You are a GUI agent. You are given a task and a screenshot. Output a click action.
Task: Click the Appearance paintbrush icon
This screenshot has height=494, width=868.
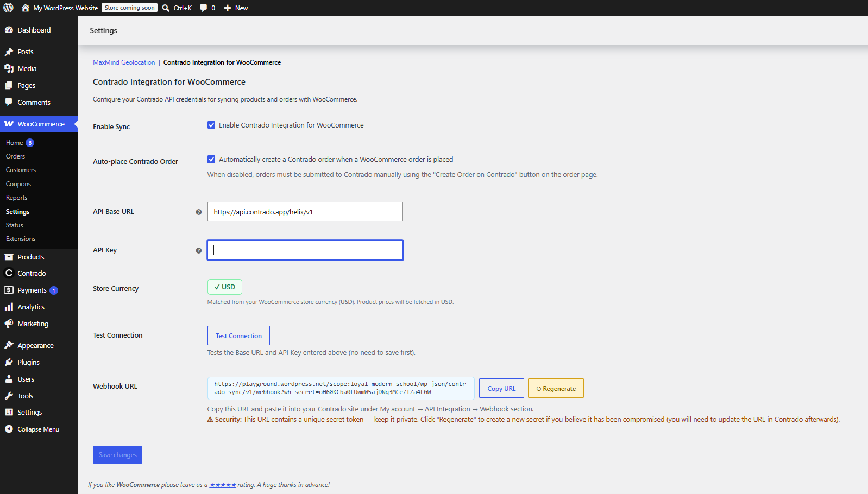click(x=9, y=345)
